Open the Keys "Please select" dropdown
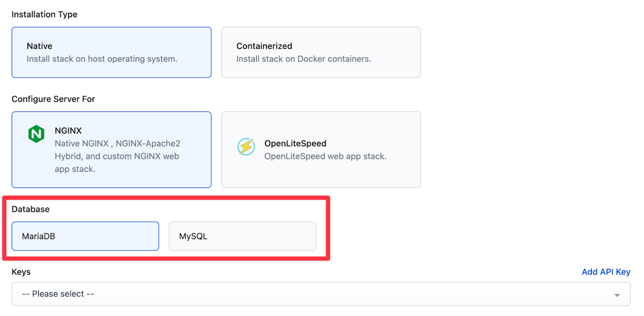644x316 pixels. pos(321,294)
